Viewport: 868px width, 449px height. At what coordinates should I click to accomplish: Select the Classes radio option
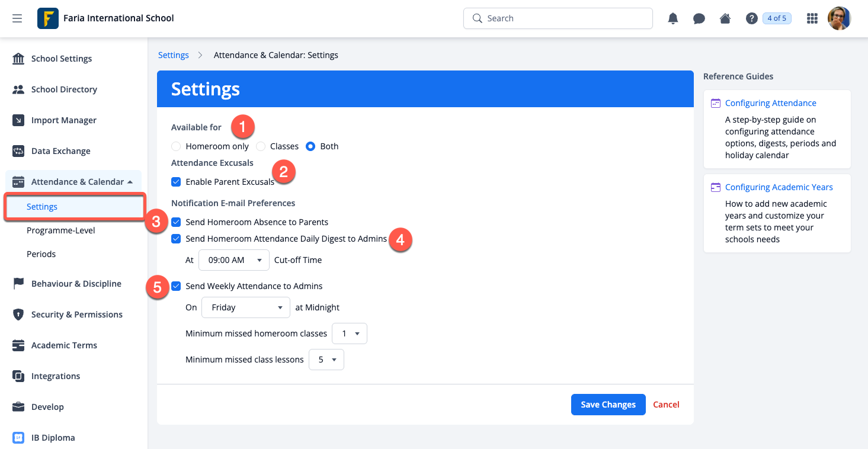pos(261,146)
